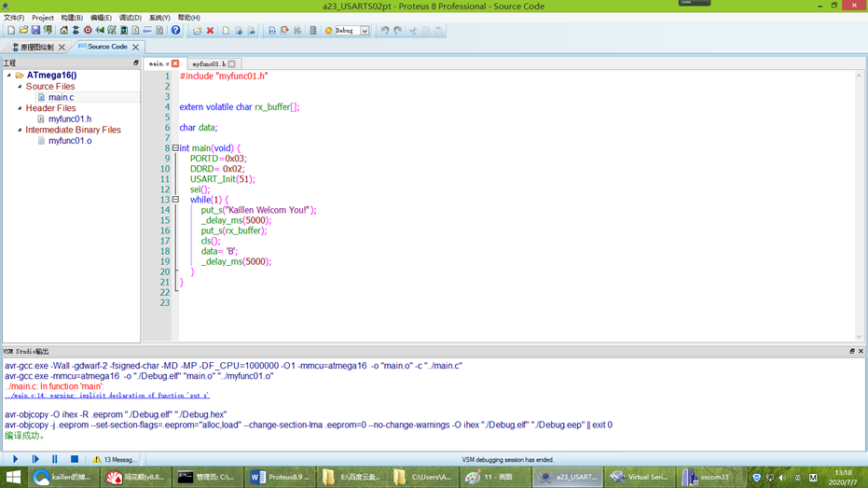Switch to the myfunc01.h editor tab

coord(209,63)
